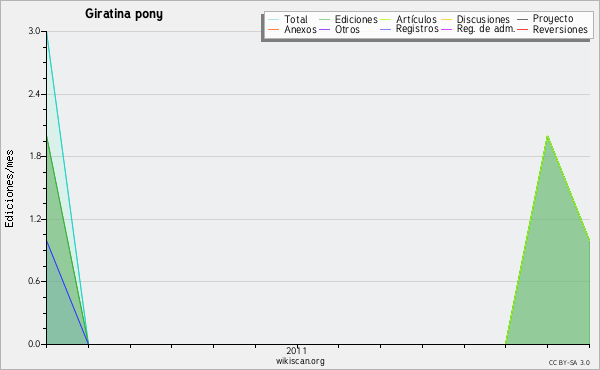Click the Reversiones legend label
600x370 pixels.
pyautogui.click(x=560, y=29)
